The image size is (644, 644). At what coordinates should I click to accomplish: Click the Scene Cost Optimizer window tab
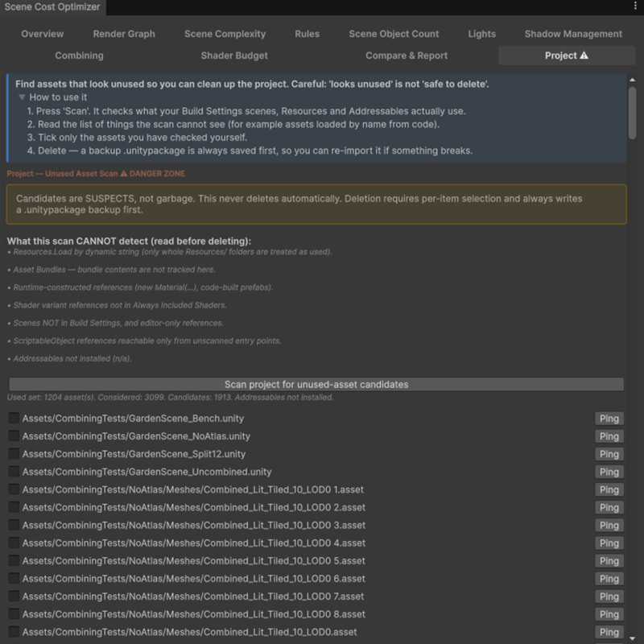(52, 7)
